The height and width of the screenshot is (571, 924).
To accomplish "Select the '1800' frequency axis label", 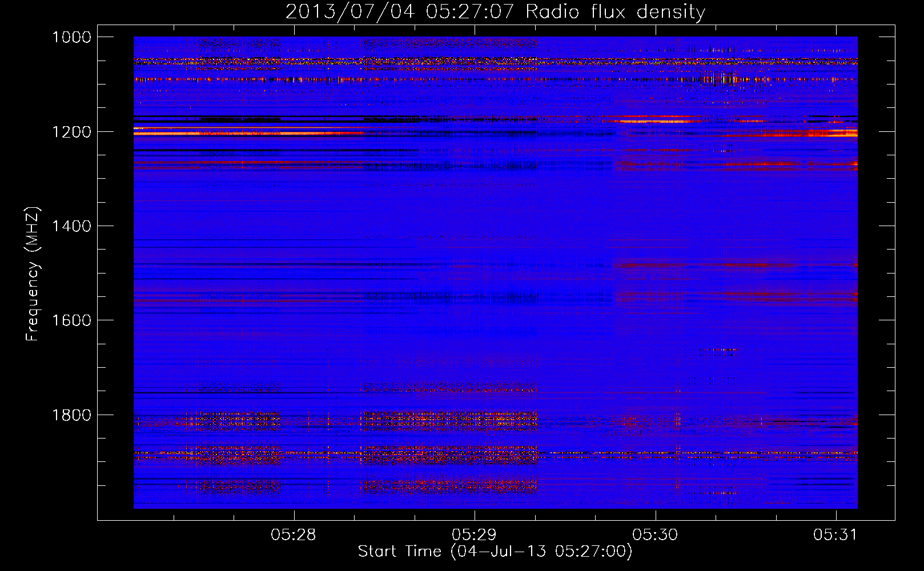I will [71, 415].
